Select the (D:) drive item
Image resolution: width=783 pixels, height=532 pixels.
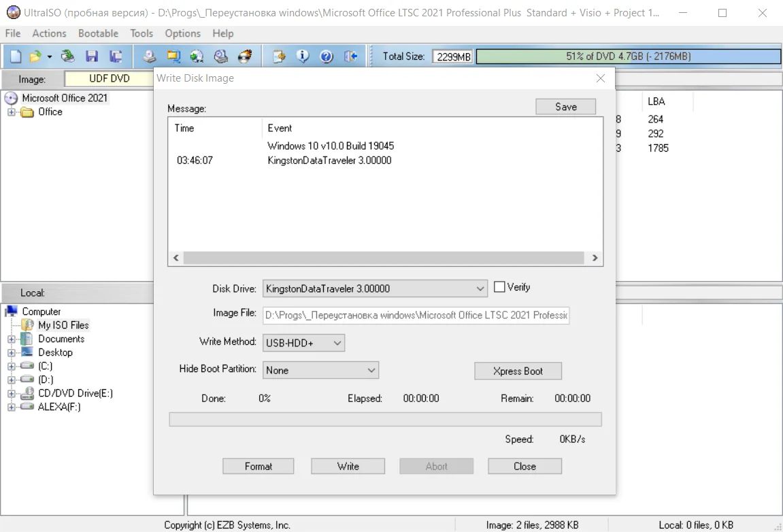(x=46, y=380)
